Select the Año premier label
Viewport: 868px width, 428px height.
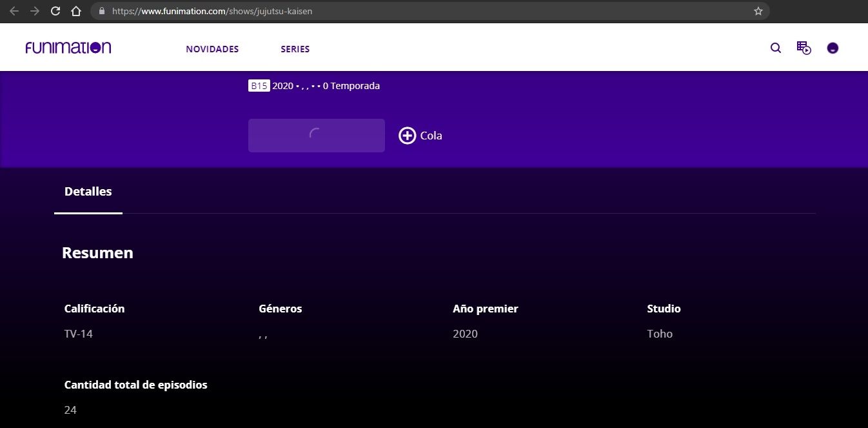click(486, 309)
